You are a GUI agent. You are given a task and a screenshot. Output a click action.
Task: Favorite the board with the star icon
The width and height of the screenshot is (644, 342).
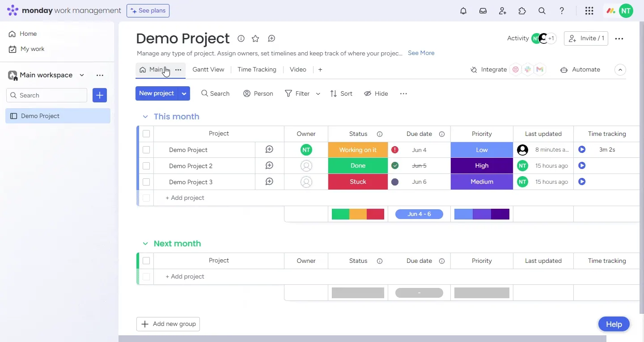[x=255, y=38]
